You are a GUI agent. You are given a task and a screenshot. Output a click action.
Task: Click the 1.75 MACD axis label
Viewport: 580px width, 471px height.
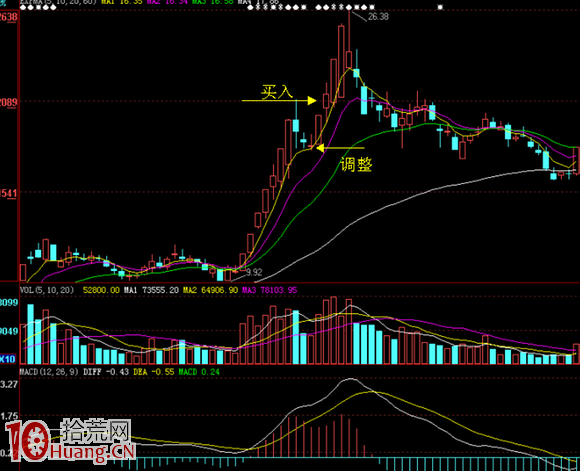tap(9, 417)
